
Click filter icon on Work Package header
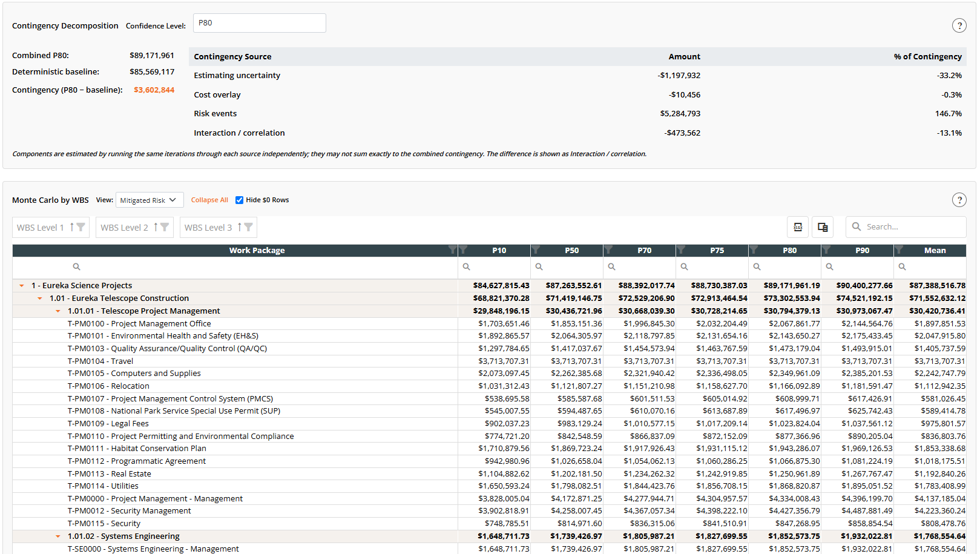(452, 250)
